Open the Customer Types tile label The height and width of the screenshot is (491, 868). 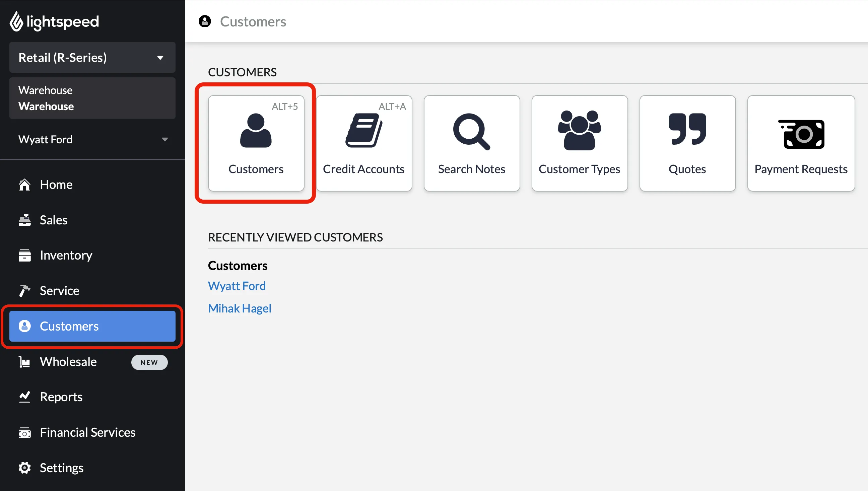tap(579, 169)
